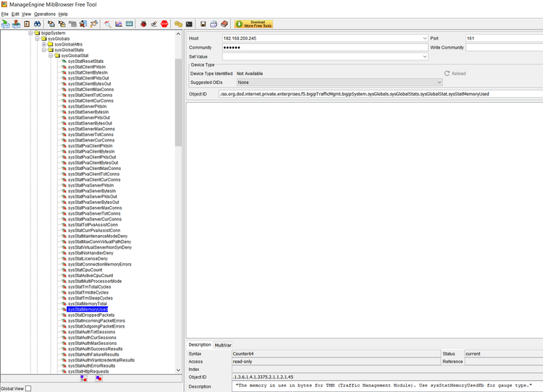Click the red Stop sign icon
Screen dimensions: 543x392
[x=164, y=24]
